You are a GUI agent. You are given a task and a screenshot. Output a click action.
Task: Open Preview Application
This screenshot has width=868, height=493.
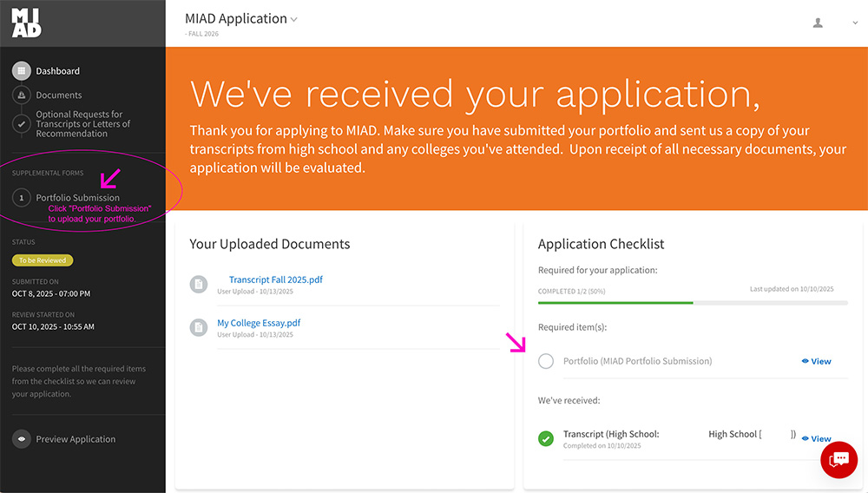point(76,439)
